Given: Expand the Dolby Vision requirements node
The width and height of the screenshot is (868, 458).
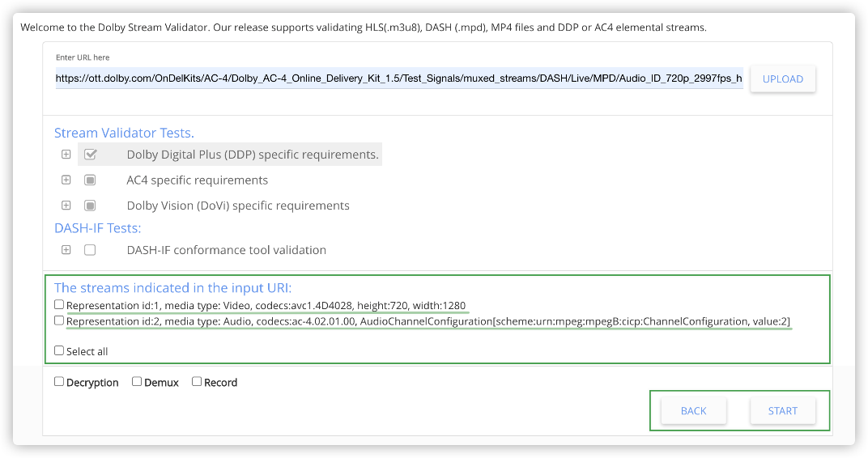Looking at the screenshot, I should click(x=66, y=206).
